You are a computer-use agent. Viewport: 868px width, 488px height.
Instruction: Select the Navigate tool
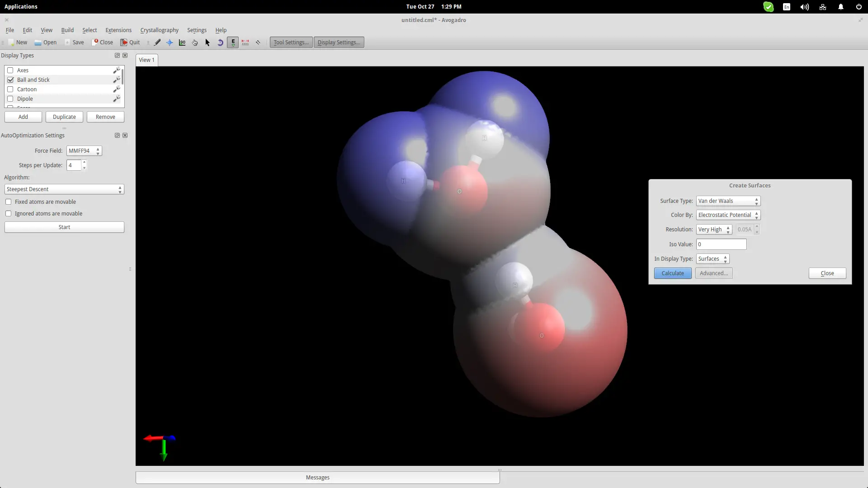coord(170,42)
